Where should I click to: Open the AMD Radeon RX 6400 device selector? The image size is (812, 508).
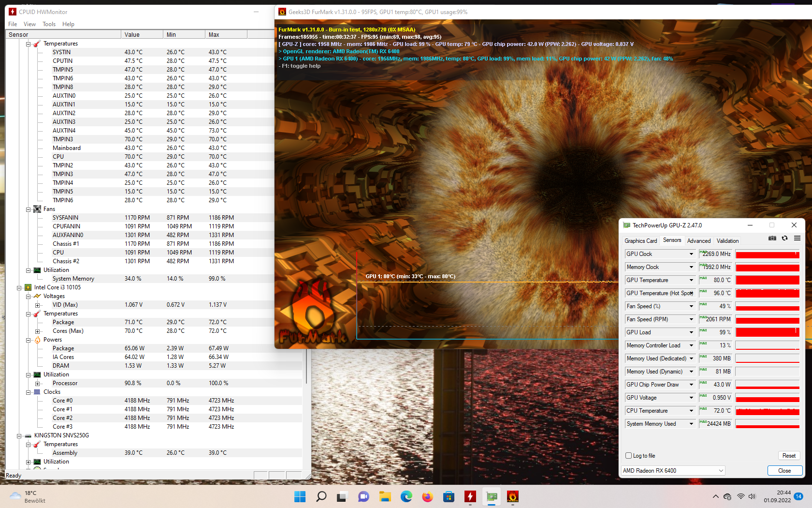pyautogui.click(x=673, y=470)
